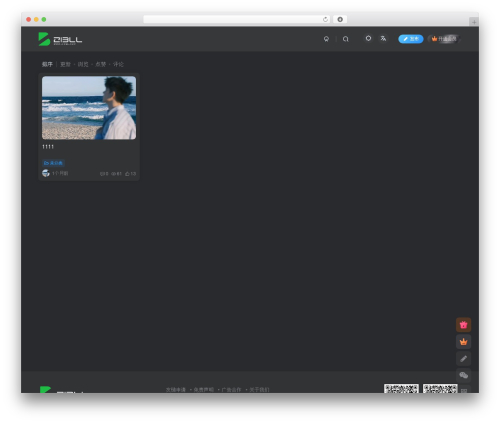Click the browser download indicator icon

click(340, 19)
